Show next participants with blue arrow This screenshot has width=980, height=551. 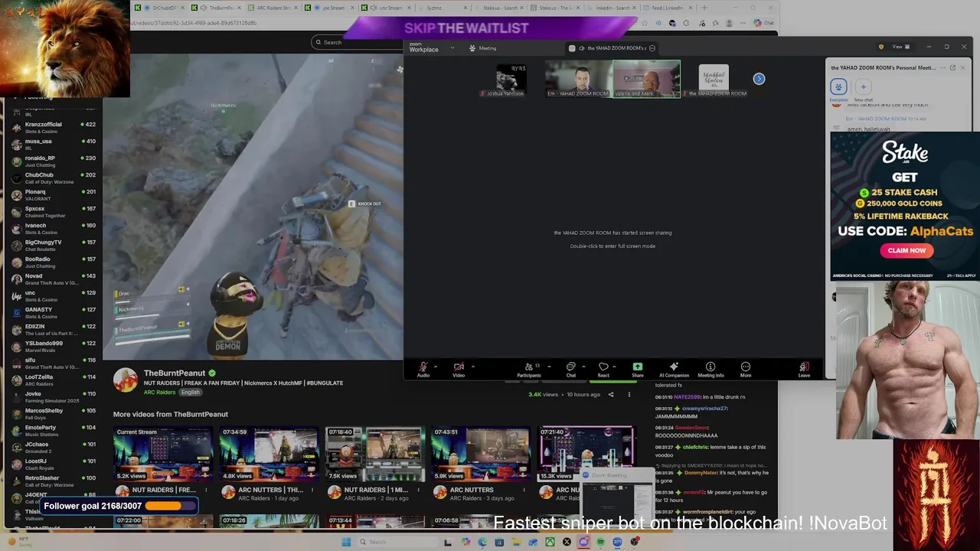[x=759, y=79]
